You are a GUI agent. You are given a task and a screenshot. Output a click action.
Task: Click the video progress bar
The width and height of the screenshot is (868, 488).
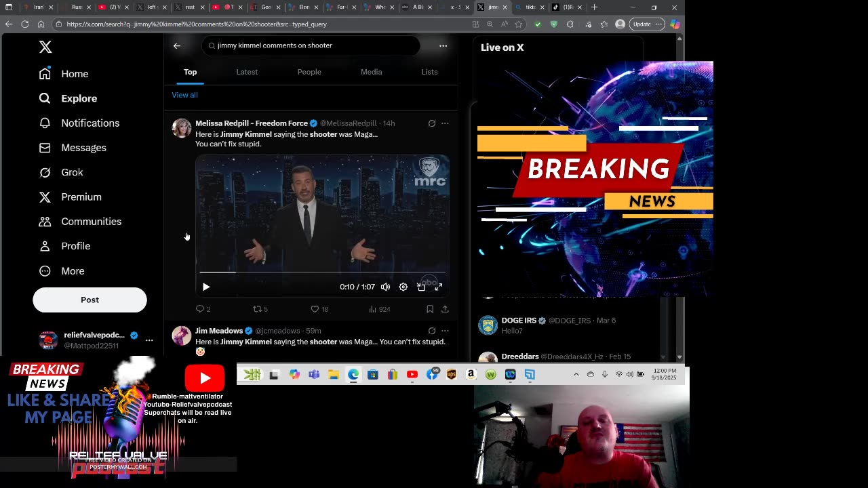322,272
